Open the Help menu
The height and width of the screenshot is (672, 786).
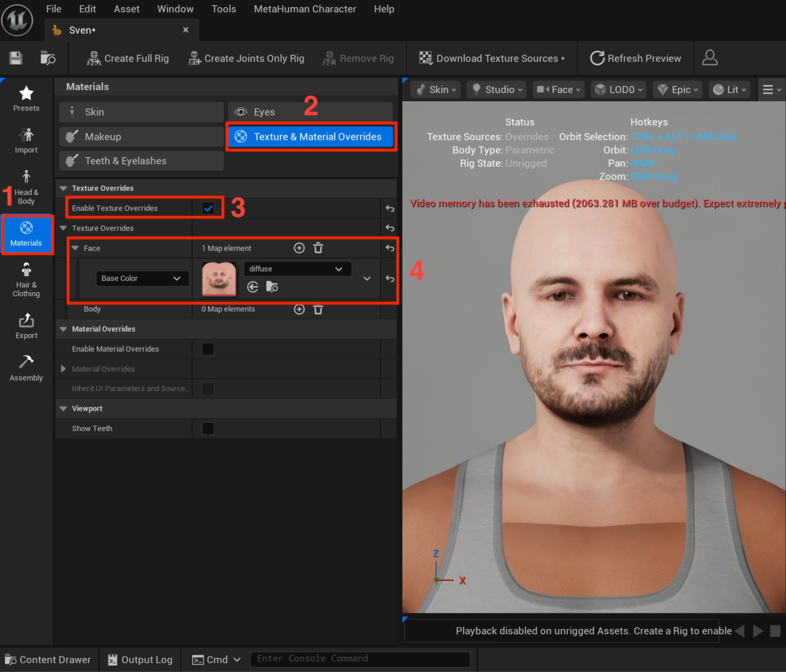[384, 9]
